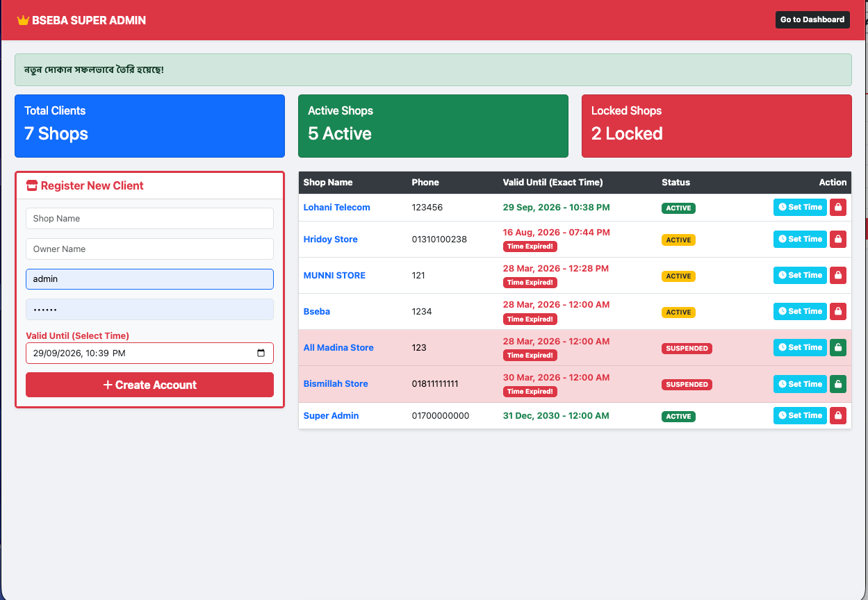Click the Shop Name column header
This screenshot has height=600, width=868.
pyautogui.click(x=328, y=182)
